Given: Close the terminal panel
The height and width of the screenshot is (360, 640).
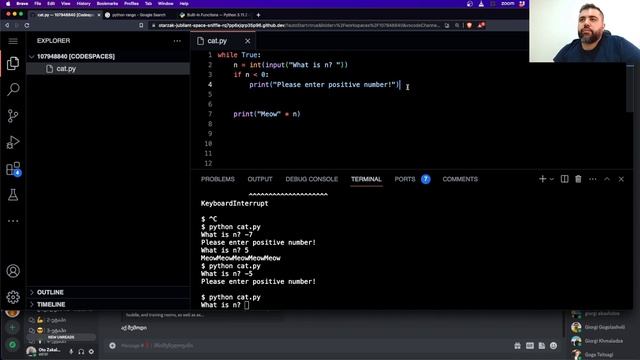Looking at the screenshot, I should click(x=621, y=179).
